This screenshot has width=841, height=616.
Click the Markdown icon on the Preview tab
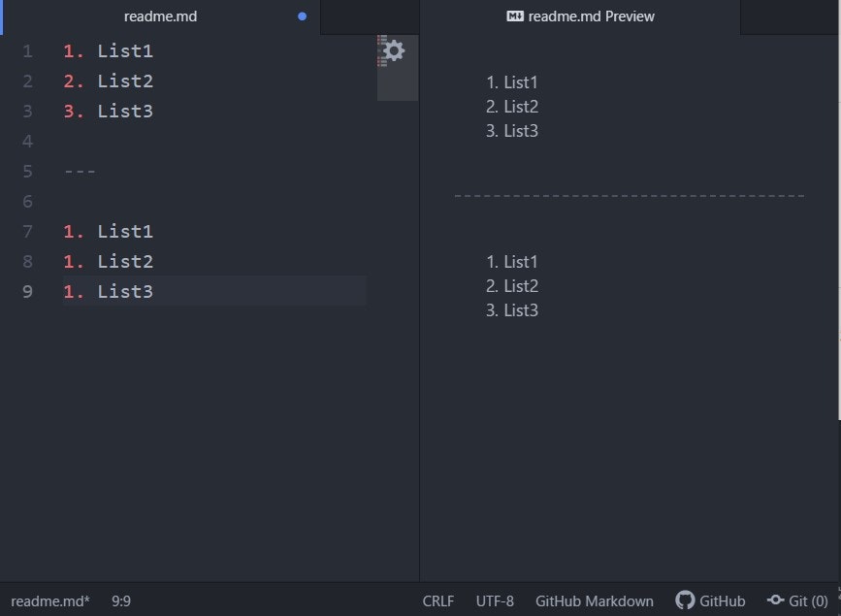pos(515,16)
